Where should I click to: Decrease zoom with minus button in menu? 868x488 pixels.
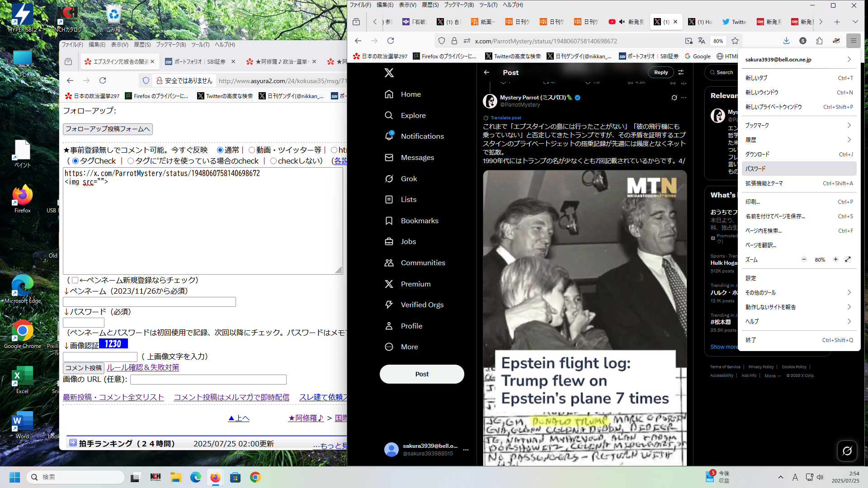(804, 259)
